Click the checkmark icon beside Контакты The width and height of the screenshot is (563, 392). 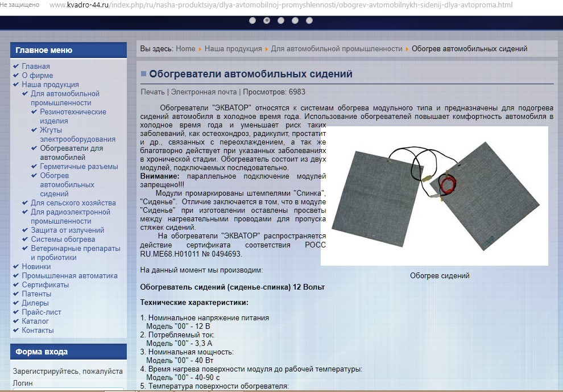coord(16,330)
